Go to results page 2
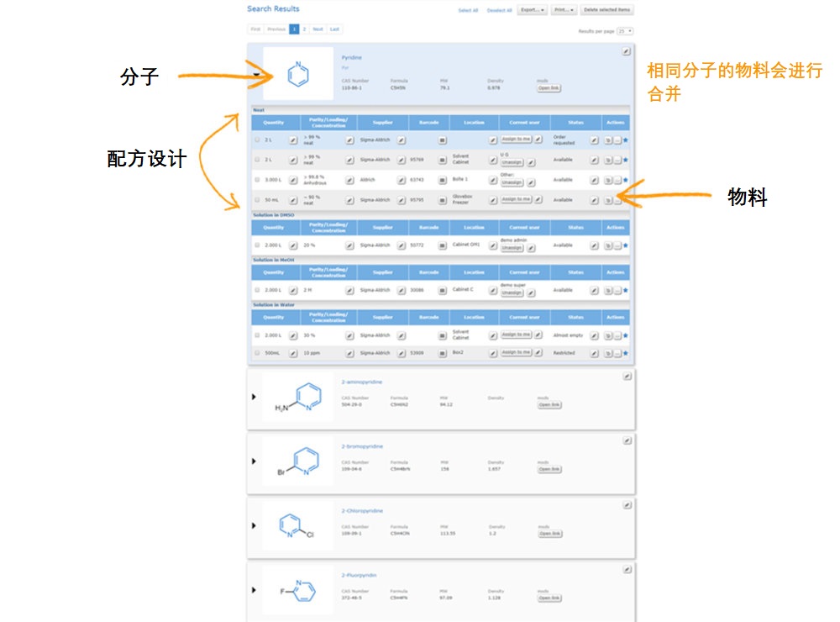 point(304,29)
